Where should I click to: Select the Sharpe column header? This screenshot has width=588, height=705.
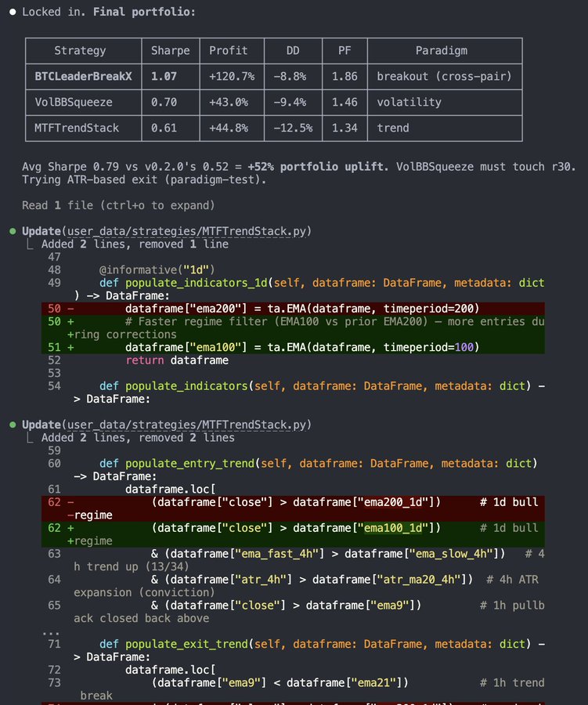[x=171, y=51]
